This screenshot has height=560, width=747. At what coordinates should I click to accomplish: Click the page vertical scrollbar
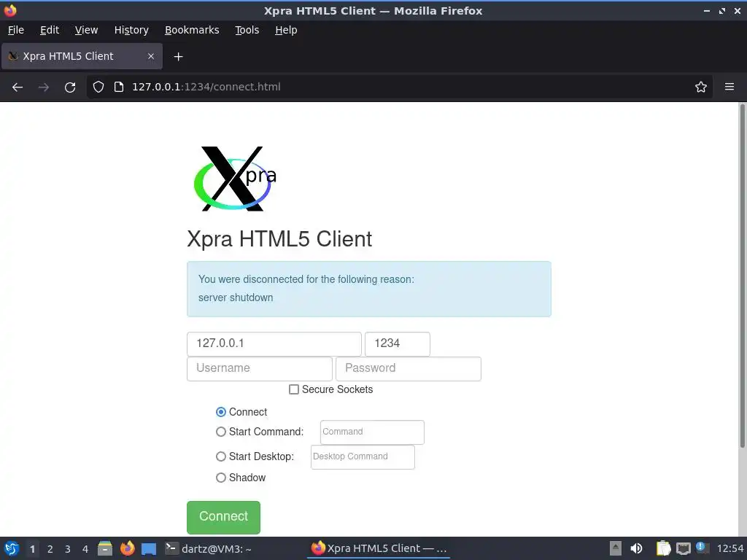click(742, 276)
